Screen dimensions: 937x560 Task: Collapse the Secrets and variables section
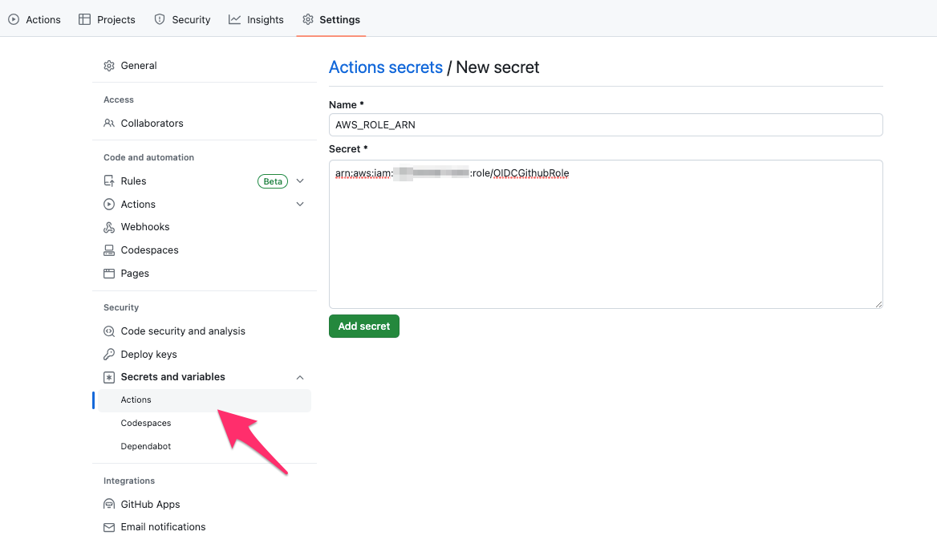[300, 377]
